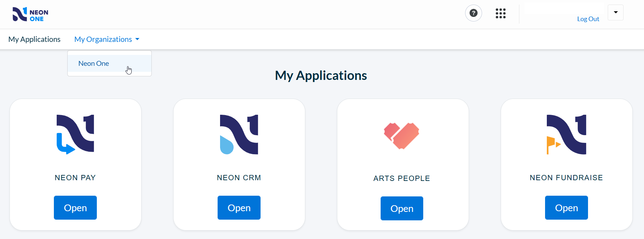Open the Neon CRM application
This screenshot has width=644, height=239.
click(239, 208)
